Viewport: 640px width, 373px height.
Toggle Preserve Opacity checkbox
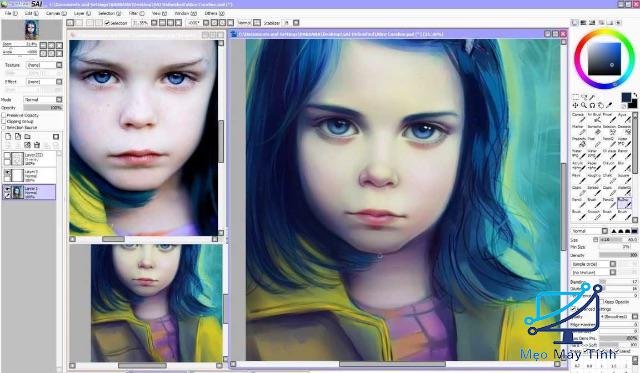coord(4,115)
